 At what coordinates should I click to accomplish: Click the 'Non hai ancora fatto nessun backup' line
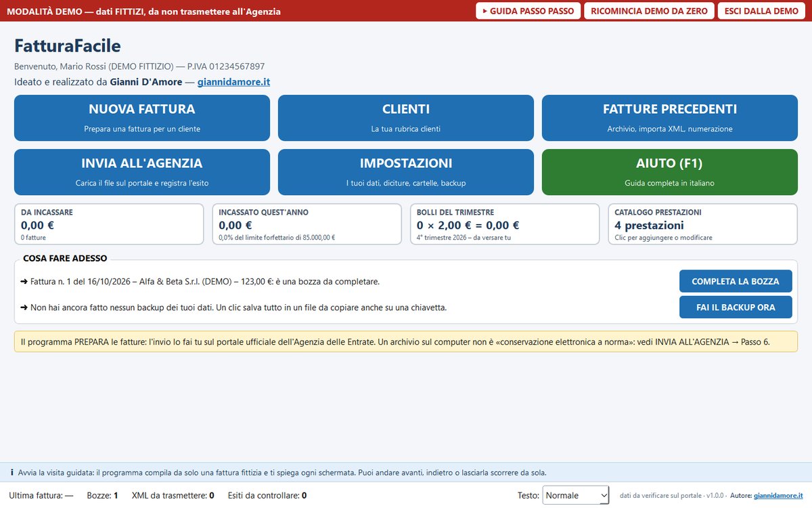(x=234, y=307)
